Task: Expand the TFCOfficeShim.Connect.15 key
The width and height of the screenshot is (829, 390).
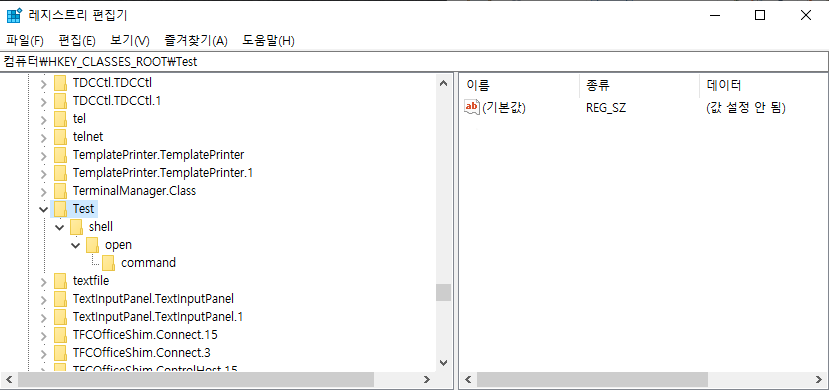Action: [x=43, y=335]
